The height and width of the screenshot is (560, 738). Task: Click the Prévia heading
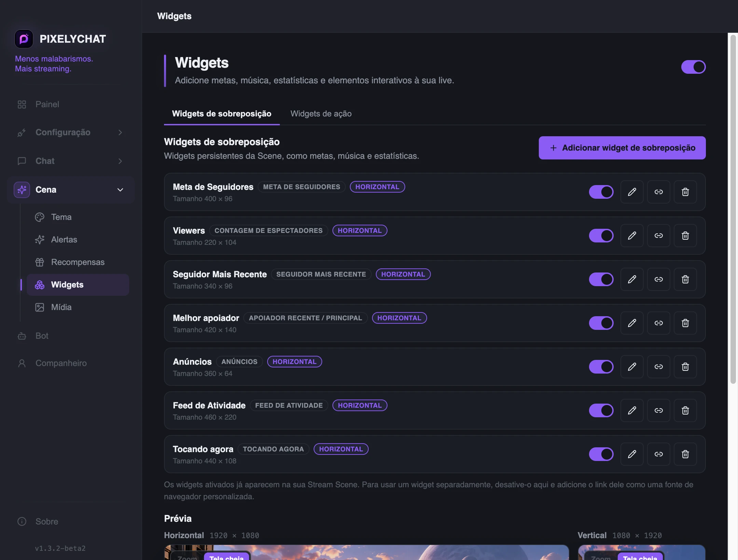[178, 519]
